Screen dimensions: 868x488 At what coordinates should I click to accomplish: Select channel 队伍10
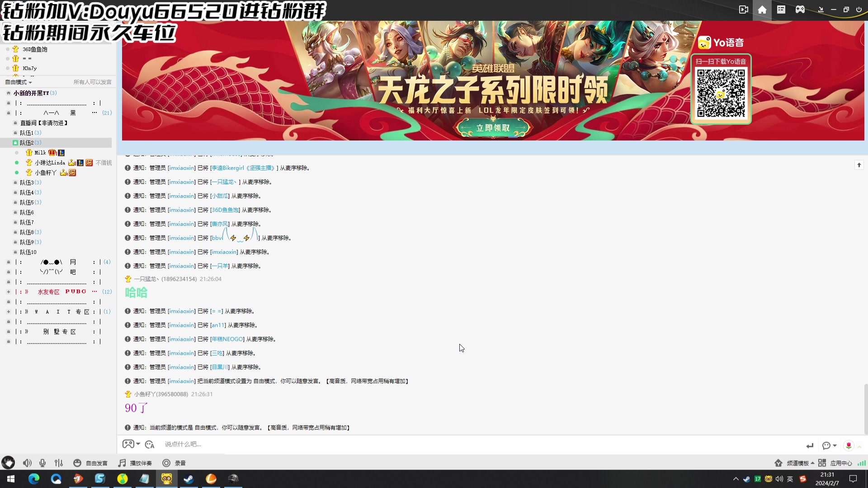point(28,252)
